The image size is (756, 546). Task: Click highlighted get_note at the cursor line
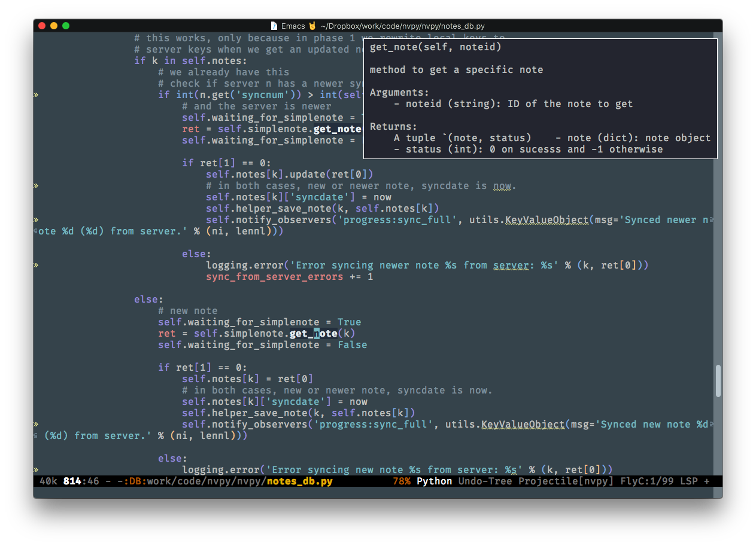click(314, 333)
